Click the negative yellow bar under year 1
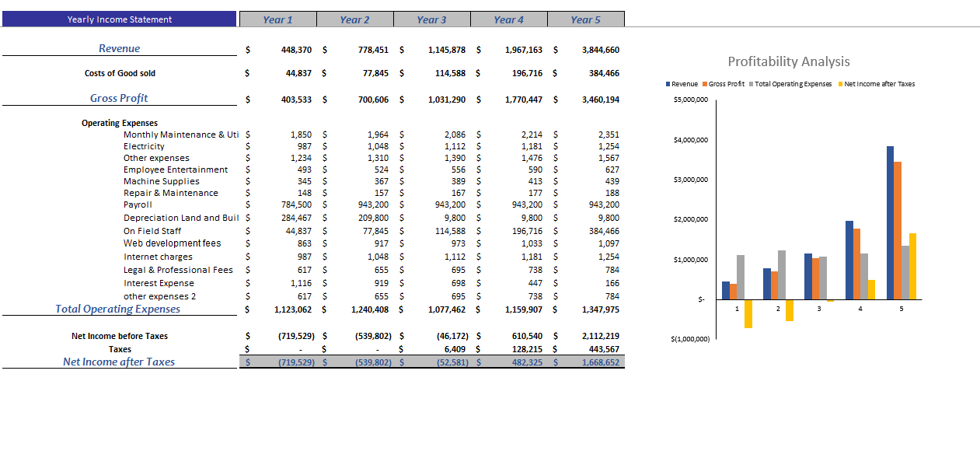This screenshot has height=451, width=980. click(x=747, y=315)
